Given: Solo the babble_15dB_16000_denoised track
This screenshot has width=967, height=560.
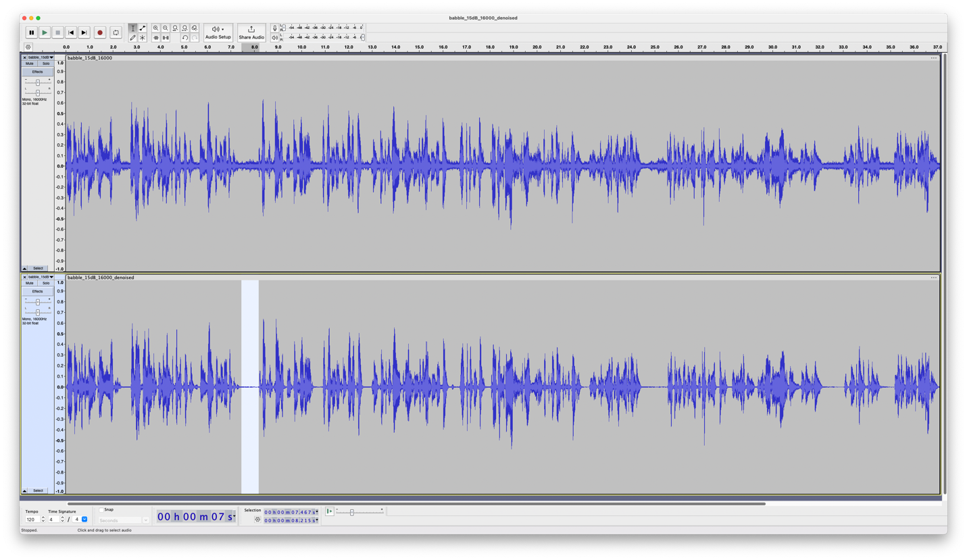Looking at the screenshot, I should 46,283.
